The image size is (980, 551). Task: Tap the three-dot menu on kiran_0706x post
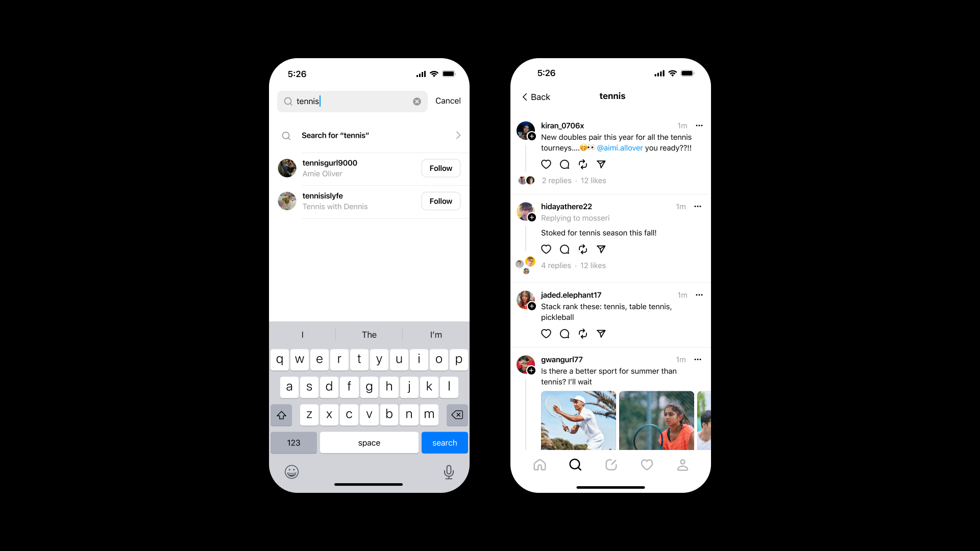point(699,125)
